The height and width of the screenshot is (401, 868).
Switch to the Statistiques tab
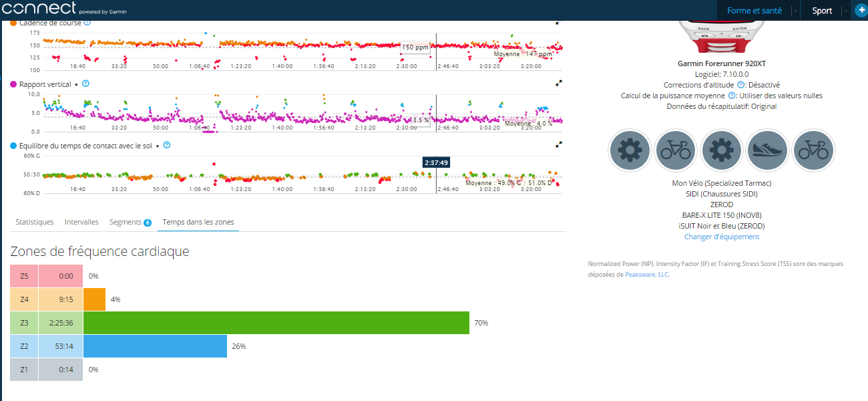(x=34, y=221)
